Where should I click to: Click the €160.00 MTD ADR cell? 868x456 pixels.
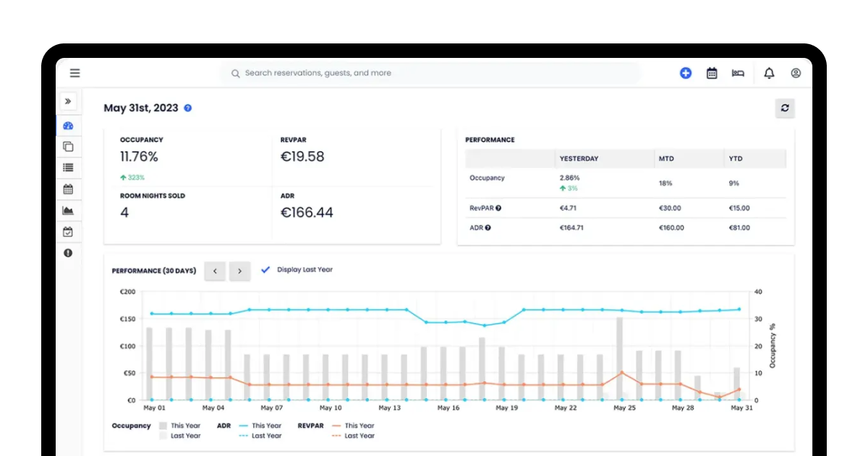coord(672,227)
